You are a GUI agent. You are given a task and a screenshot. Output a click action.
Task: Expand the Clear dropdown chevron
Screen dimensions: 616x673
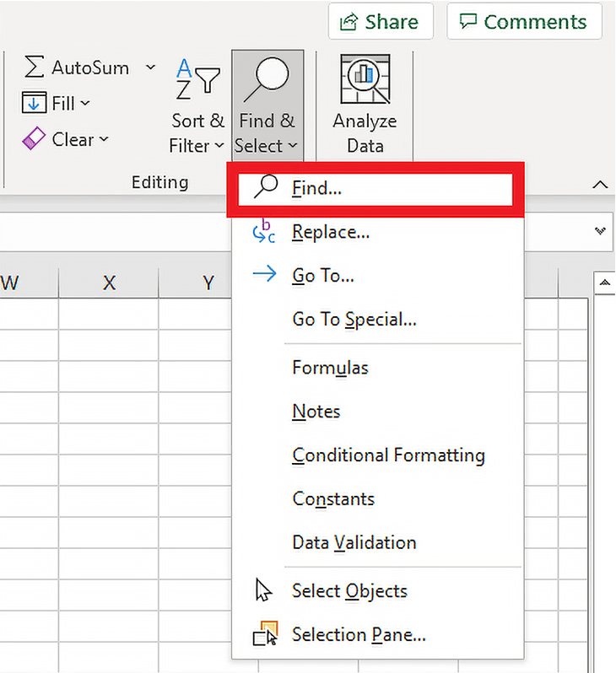point(104,139)
